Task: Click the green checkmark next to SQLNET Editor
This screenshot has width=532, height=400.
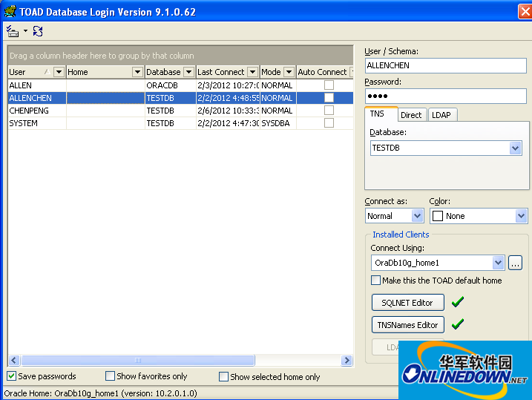Action: [458, 301]
